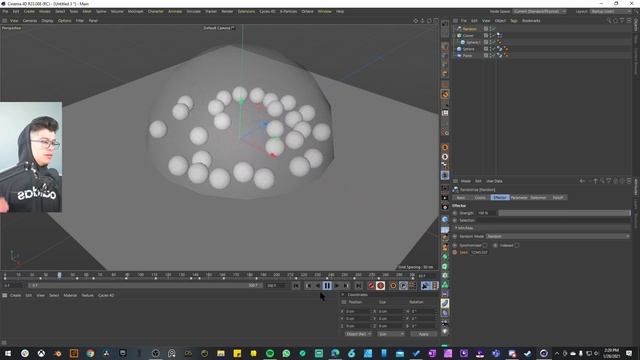This screenshot has width=640, height=360.
Task: Click the orange keyframe selection icon
Action: click(x=393, y=286)
